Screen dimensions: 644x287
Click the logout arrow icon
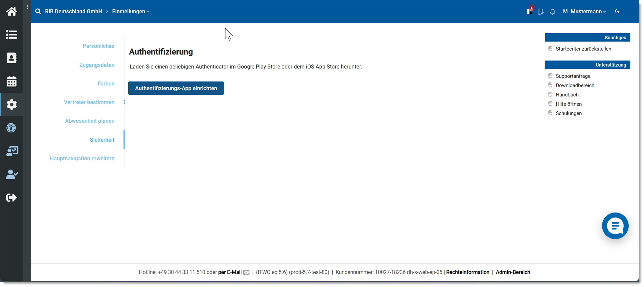pos(12,198)
